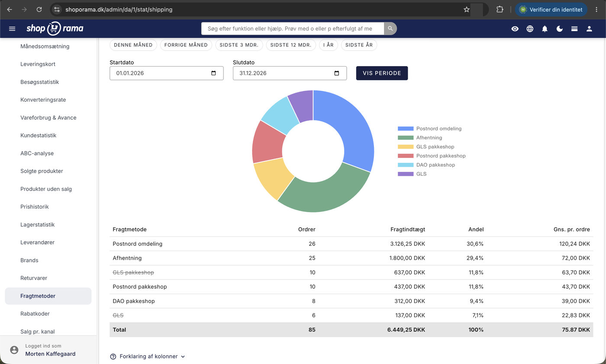Expand Forklaring af kolonner chevron

183,357
